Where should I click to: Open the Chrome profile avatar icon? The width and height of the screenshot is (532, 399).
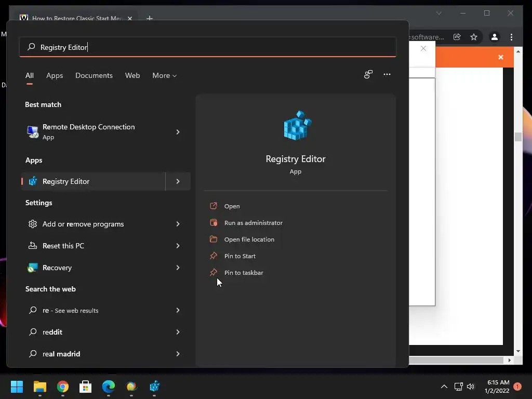coord(495,37)
